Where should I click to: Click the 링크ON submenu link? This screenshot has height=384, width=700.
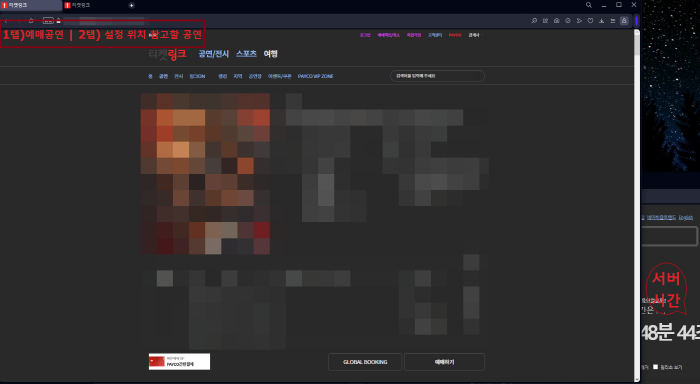(197, 76)
